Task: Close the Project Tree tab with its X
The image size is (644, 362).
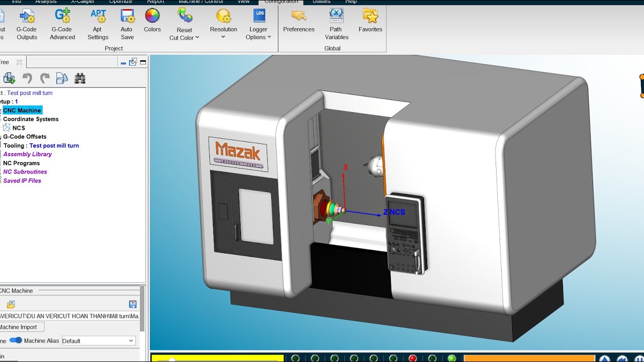Action: click(x=19, y=62)
